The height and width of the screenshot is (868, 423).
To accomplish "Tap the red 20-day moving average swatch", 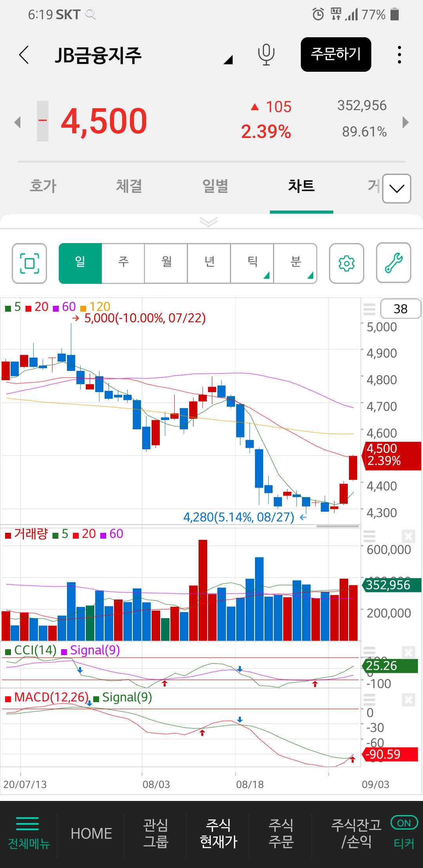I will [x=28, y=309].
